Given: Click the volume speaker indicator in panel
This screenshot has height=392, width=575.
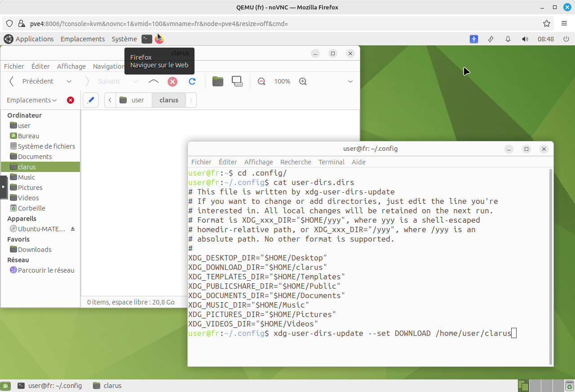Looking at the screenshot, I should [x=525, y=39].
